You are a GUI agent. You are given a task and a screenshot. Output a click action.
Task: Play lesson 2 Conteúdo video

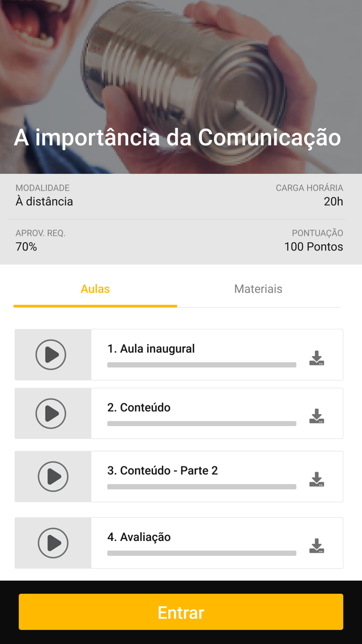pyautogui.click(x=53, y=413)
